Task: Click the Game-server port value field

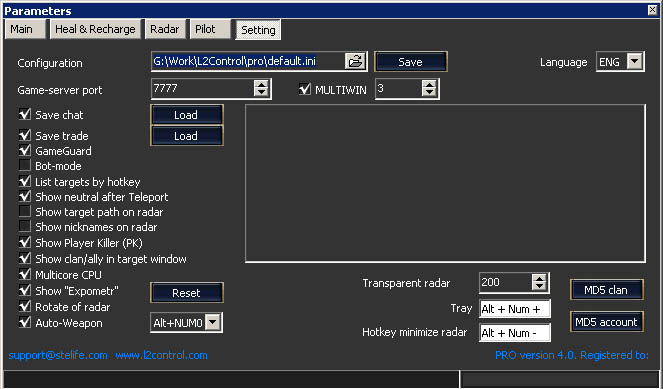Action: (x=203, y=88)
